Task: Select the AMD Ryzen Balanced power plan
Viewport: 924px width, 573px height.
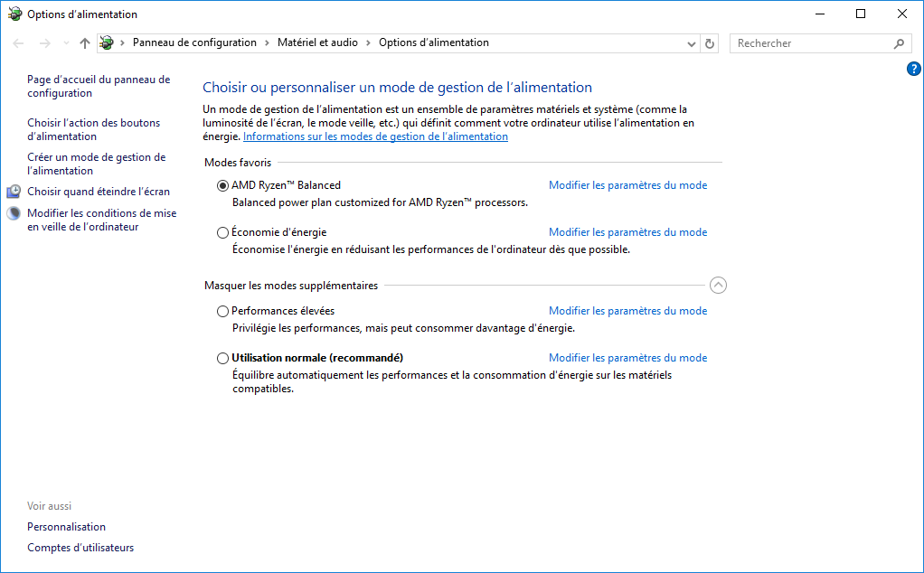Action: tap(223, 185)
